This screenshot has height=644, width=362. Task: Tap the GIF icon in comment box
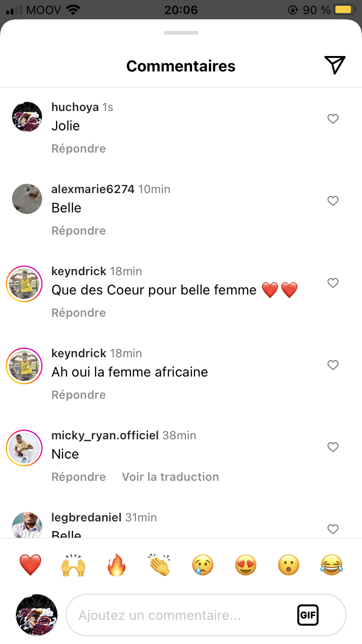[x=307, y=615]
